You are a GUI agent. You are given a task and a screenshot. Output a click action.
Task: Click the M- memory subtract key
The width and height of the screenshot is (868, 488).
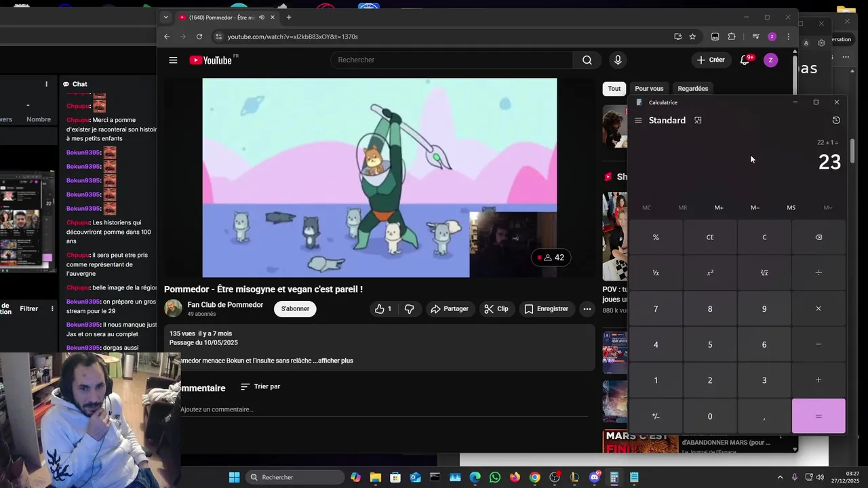point(755,208)
